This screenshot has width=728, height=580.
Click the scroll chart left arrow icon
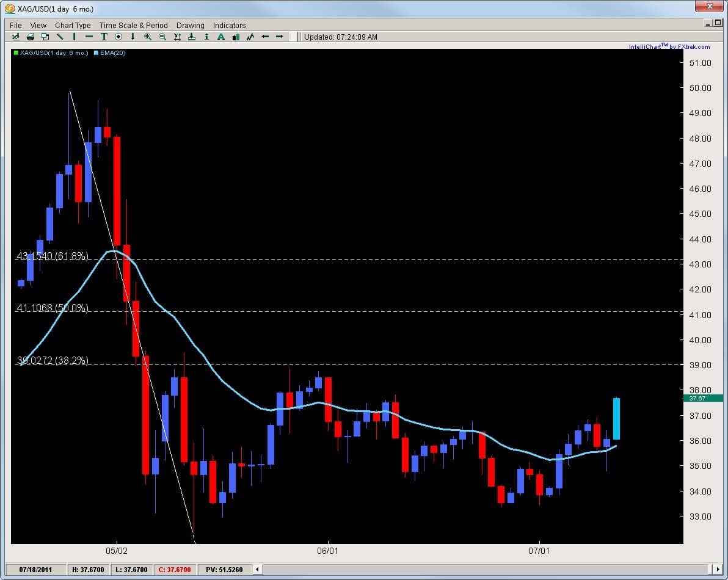point(265,37)
